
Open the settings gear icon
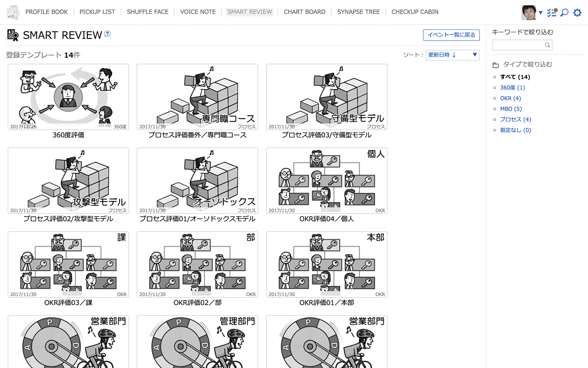[577, 13]
